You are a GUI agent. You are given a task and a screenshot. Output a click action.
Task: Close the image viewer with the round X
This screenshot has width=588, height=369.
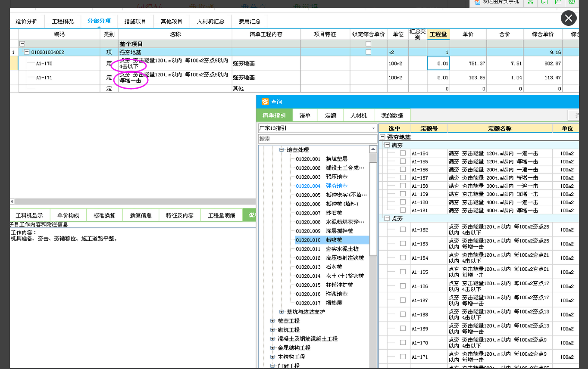569,18
